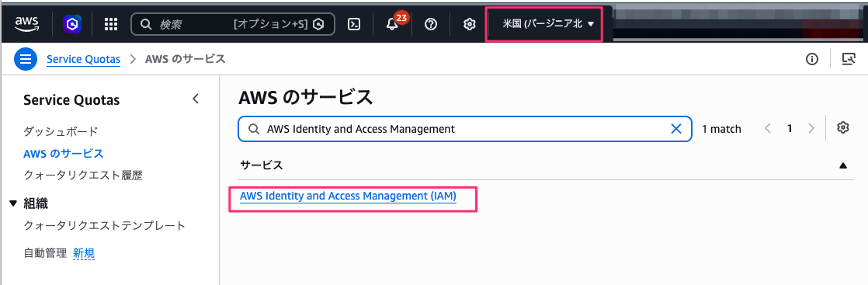Open ダッシュボード in sidebar
The image size is (868, 285).
point(61,132)
